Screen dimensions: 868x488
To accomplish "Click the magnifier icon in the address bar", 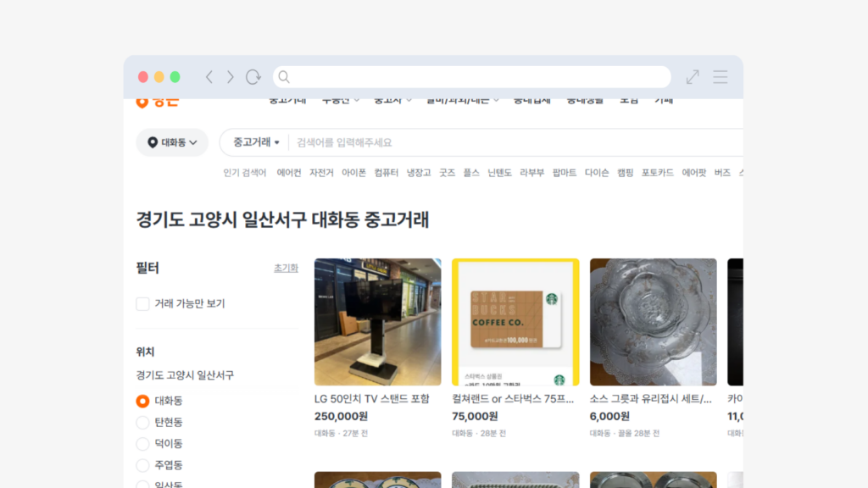I will pos(284,77).
